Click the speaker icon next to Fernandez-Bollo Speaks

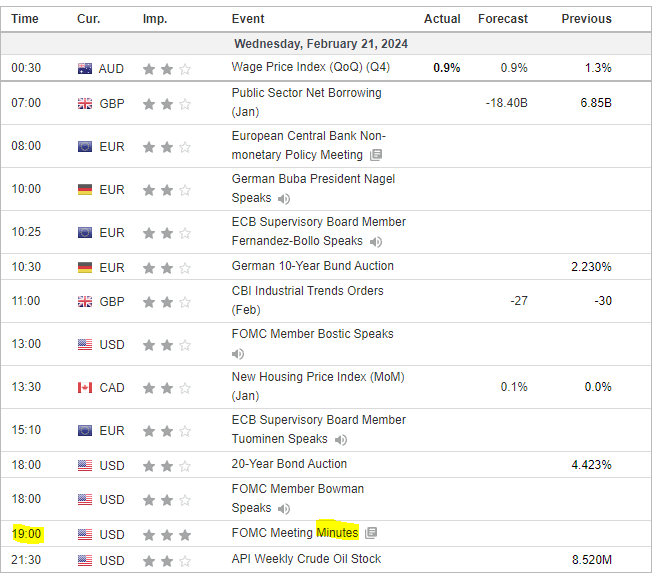(376, 242)
